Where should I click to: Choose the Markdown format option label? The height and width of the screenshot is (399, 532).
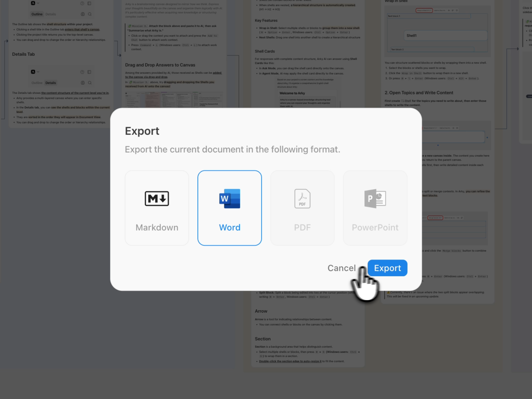click(157, 227)
